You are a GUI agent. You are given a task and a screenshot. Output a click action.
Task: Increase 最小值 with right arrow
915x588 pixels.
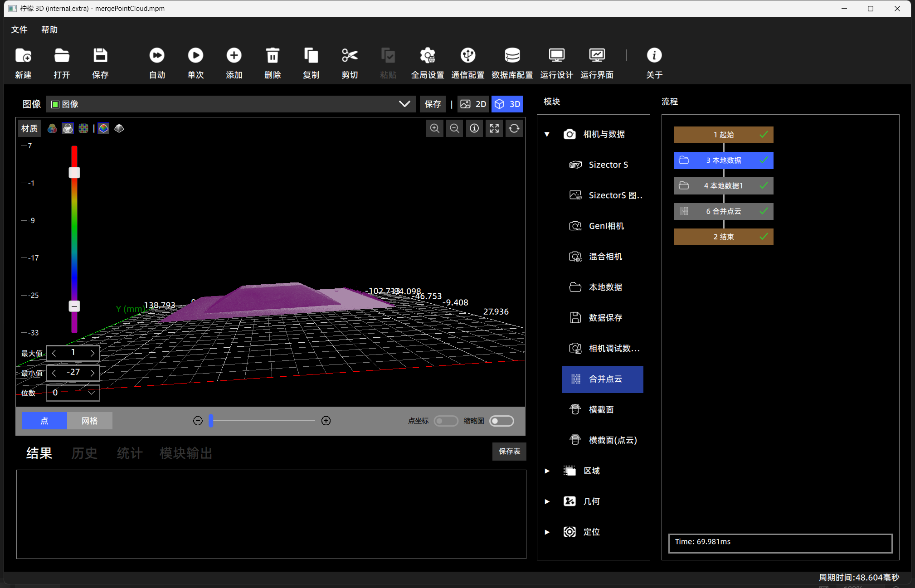pos(92,373)
